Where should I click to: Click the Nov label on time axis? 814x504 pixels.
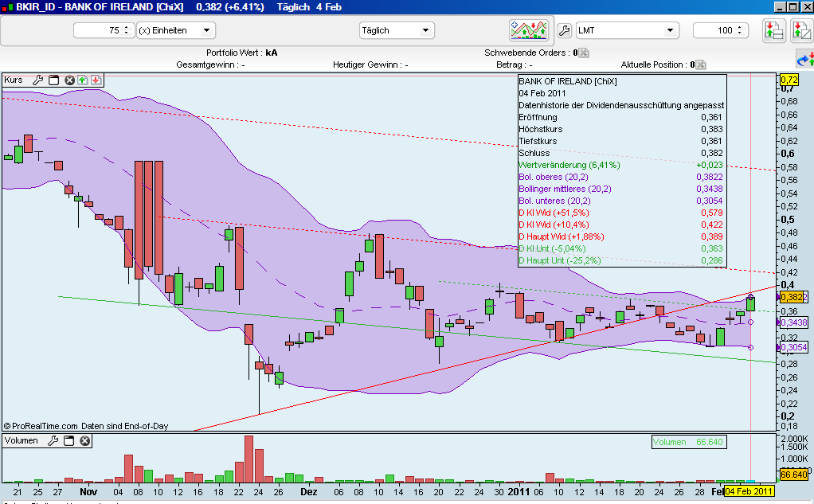(x=88, y=491)
